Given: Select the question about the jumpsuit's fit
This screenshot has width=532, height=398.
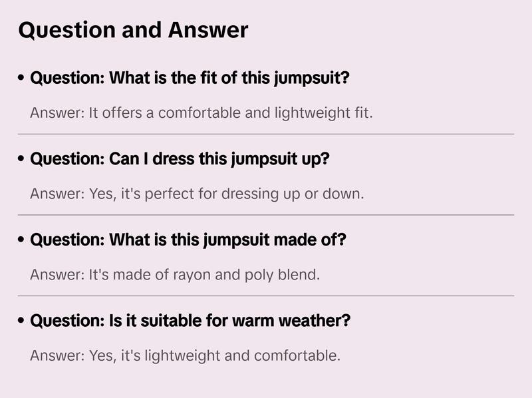Looking at the screenshot, I should [190, 78].
